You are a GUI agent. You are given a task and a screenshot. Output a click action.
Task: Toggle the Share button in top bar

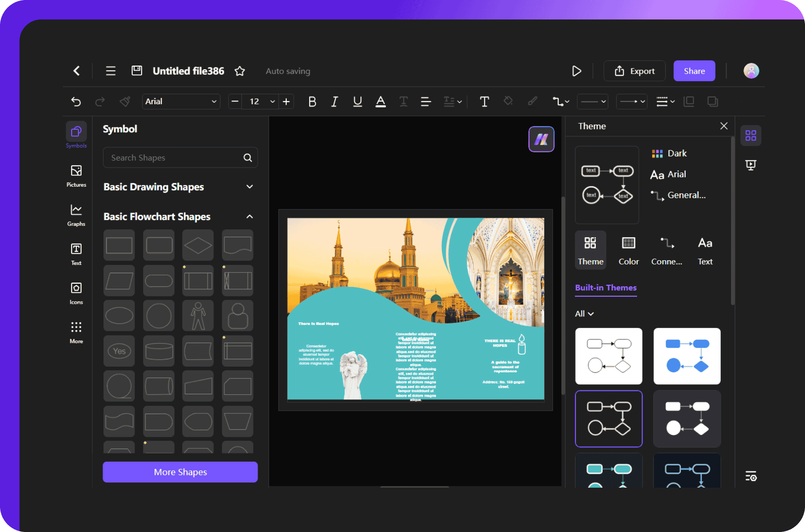pos(695,71)
